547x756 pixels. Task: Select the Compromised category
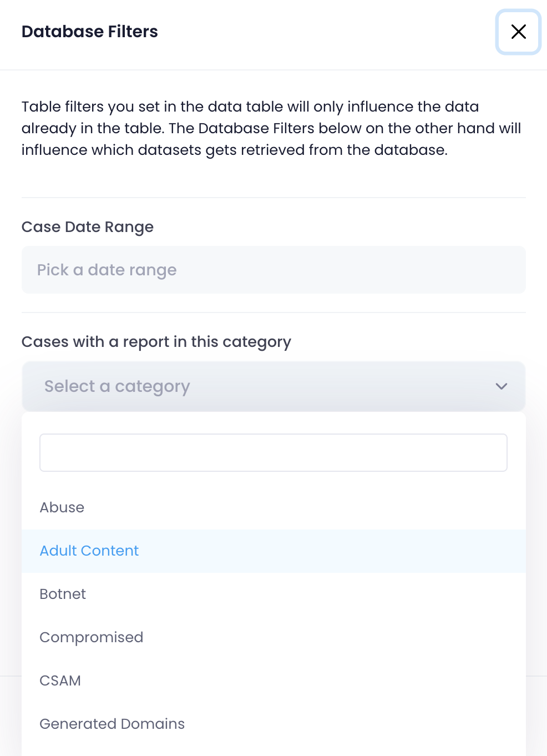pyautogui.click(x=92, y=637)
